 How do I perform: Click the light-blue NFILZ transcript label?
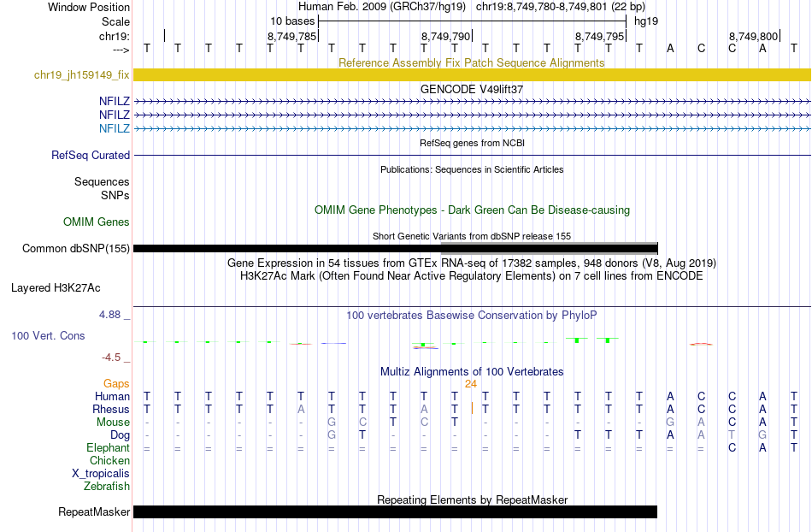[x=115, y=128]
